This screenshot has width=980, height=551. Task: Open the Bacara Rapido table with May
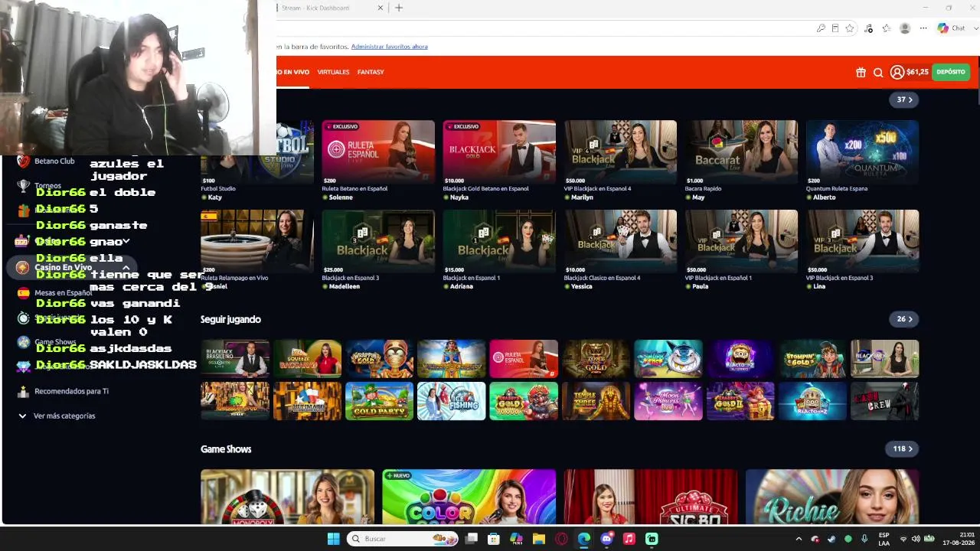point(741,152)
